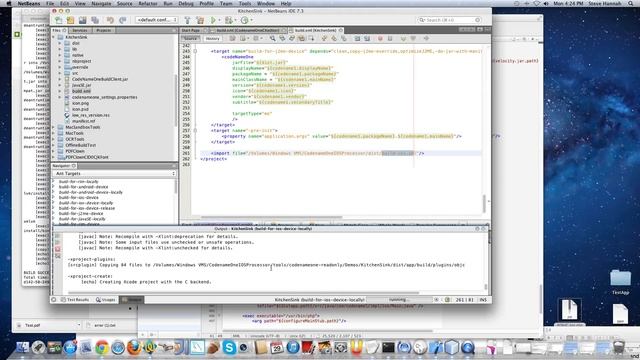
Task: Expand the dist folder node
Action: click(x=60, y=43)
